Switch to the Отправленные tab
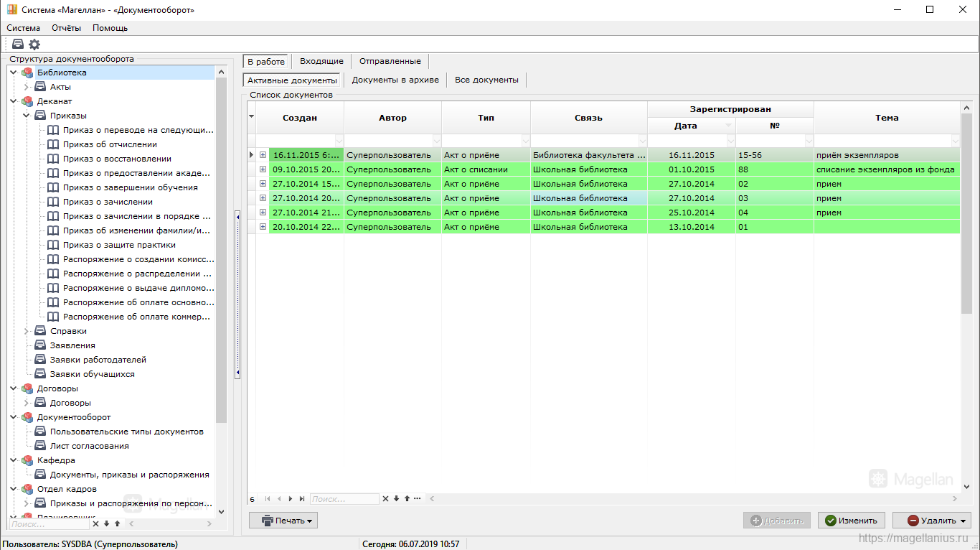This screenshot has width=980, height=550. (x=390, y=61)
